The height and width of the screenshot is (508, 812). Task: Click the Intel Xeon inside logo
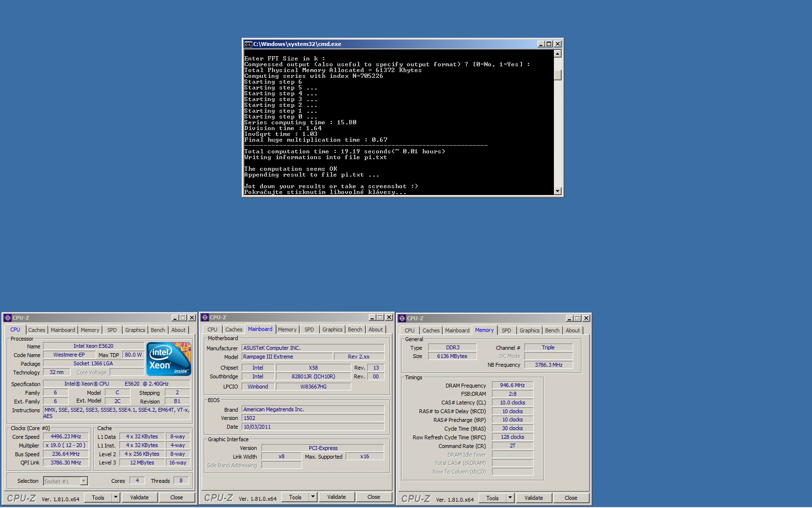[x=169, y=359]
